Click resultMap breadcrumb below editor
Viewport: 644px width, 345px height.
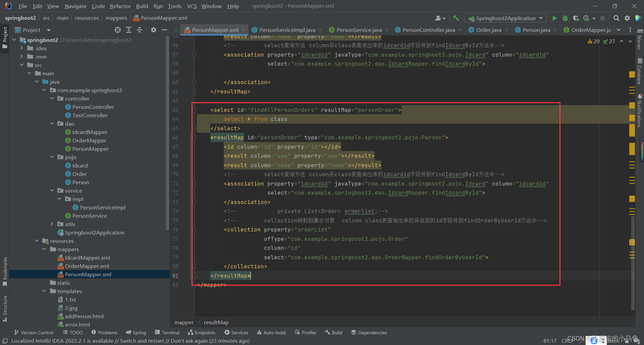coord(216,322)
